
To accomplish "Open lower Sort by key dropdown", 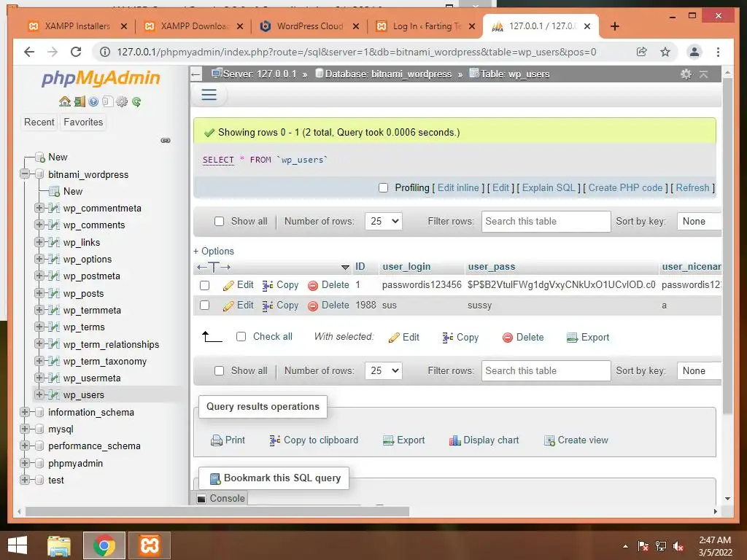I will (x=699, y=371).
